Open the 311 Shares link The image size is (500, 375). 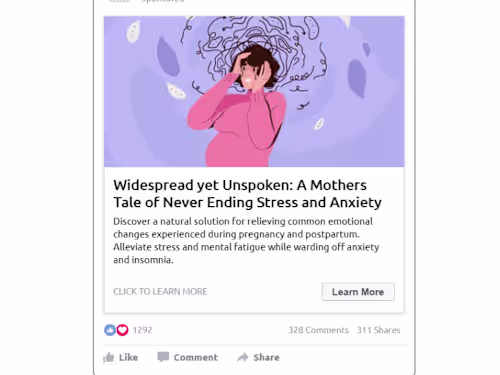click(x=378, y=330)
